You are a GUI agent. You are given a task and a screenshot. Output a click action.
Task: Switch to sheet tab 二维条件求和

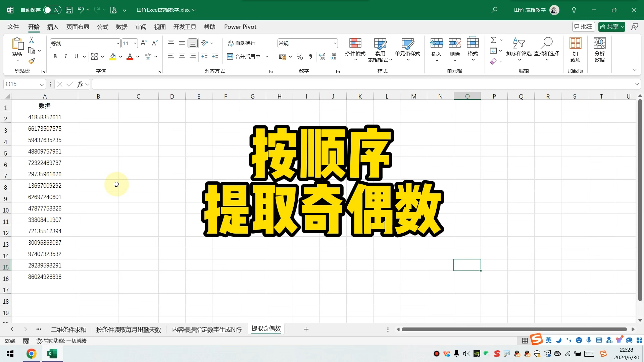pos(69,329)
